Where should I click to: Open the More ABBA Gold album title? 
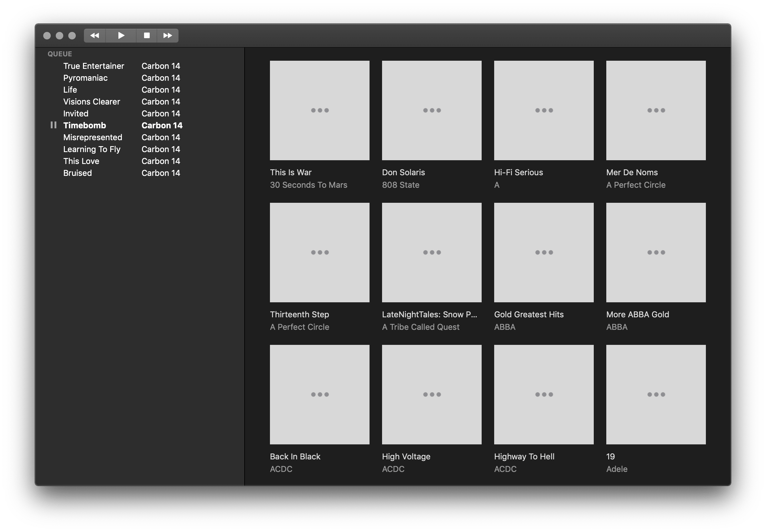click(637, 314)
